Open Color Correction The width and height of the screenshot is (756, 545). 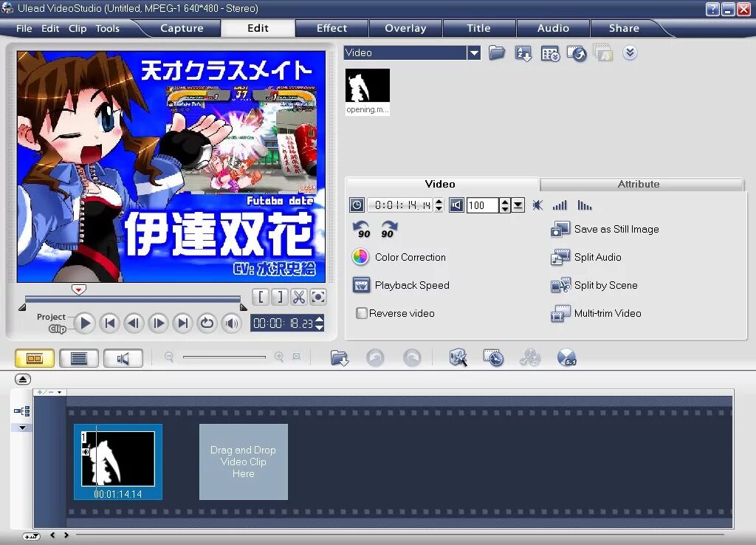tap(399, 257)
